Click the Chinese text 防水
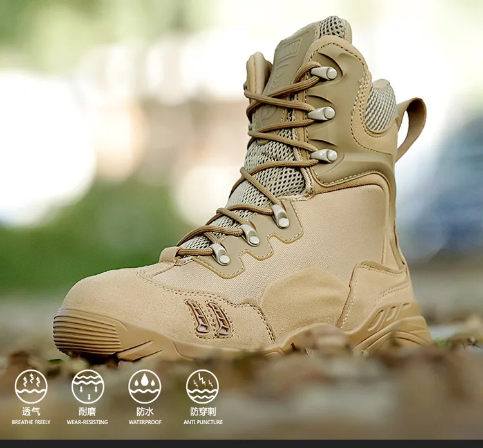This screenshot has height=448, width=483. (x=145, y=411)
